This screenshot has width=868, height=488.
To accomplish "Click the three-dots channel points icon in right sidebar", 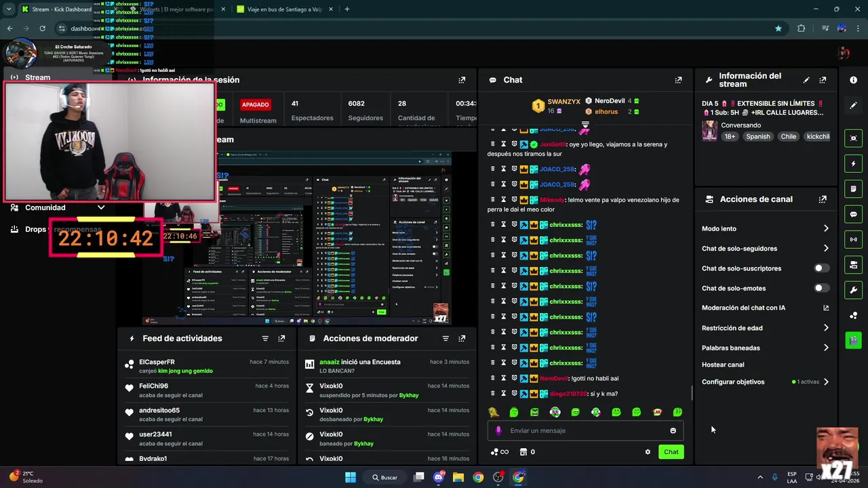I will pyautogui.click(x=853, y=315).
